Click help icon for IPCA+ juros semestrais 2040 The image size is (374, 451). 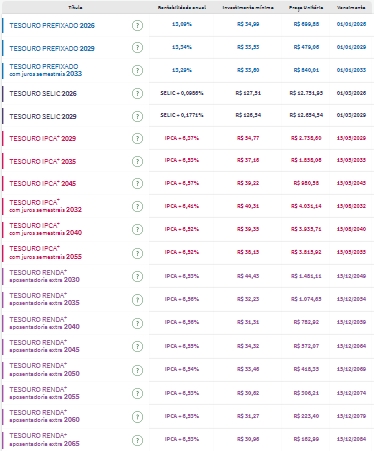(x=137, y=229)
